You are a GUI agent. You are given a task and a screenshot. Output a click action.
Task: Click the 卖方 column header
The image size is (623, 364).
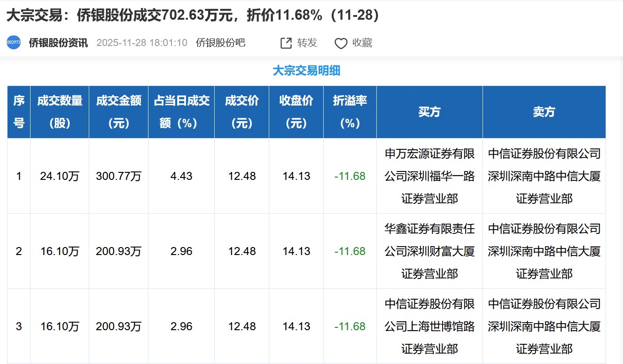544,112
